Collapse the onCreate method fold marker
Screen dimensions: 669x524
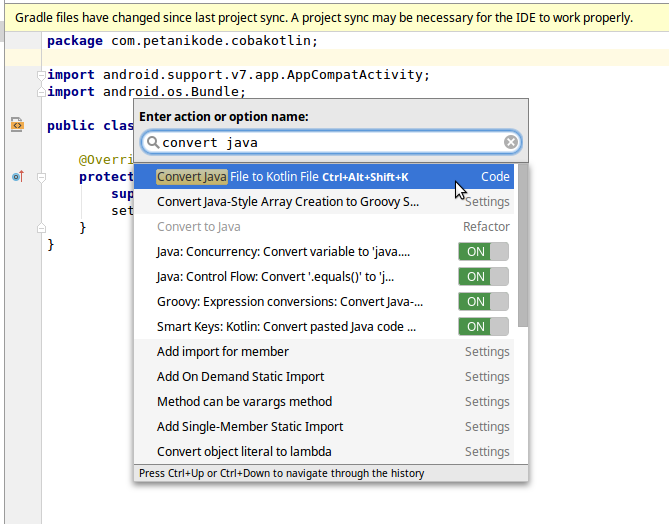41,177
